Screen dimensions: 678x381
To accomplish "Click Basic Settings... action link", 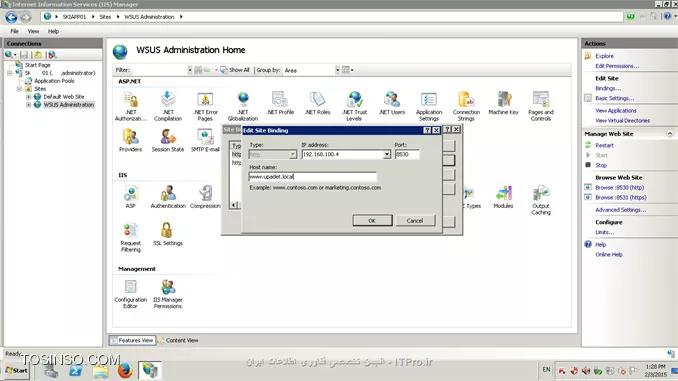I will tap(614, 98).
